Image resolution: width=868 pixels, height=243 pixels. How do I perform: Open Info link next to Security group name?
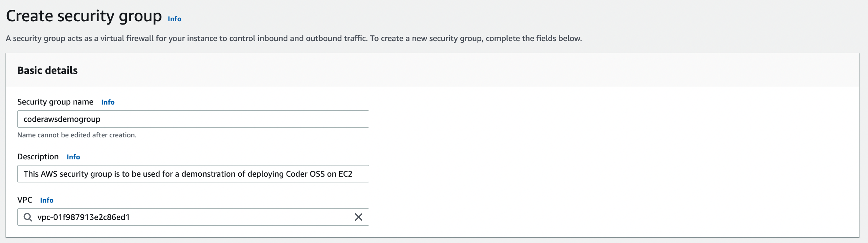108,102
